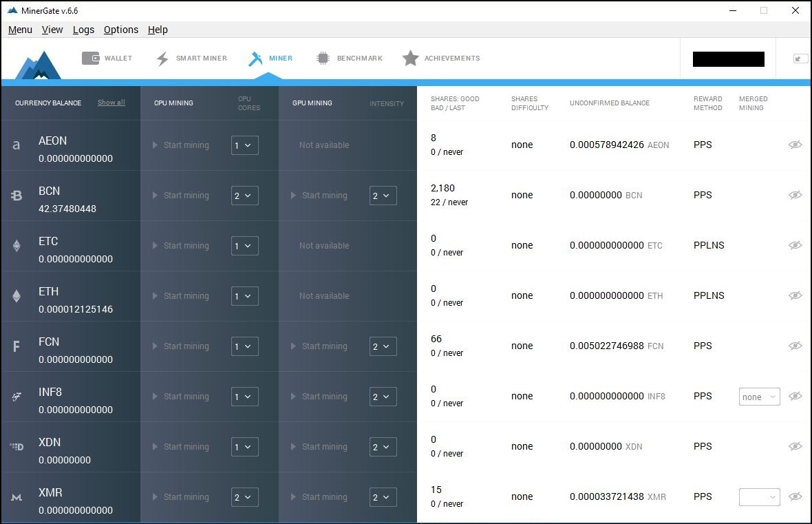Image resolution: width=812 pixels, height=524 pixels.
Task: Click the ETH currency icon
Action: (17, 296)
